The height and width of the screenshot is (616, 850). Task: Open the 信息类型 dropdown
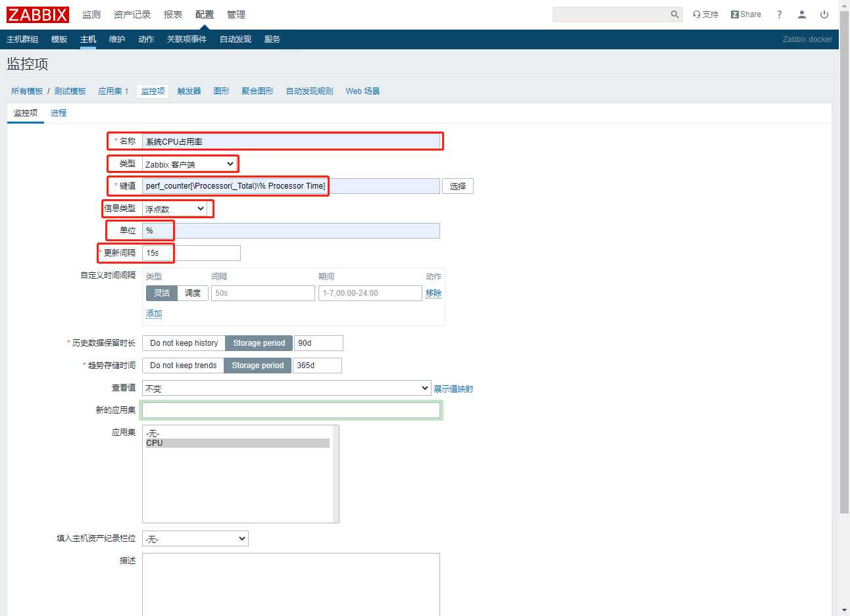[x=175, y=208]
